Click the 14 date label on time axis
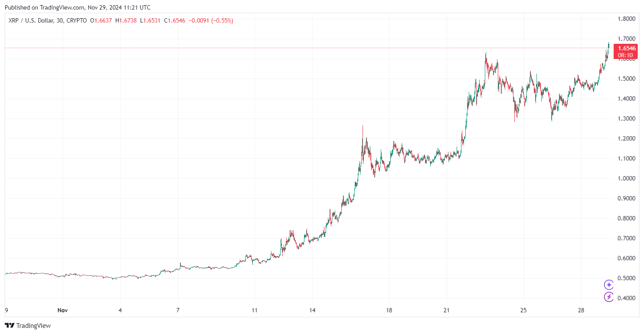 pyautogui.click(x=312, y=310)
